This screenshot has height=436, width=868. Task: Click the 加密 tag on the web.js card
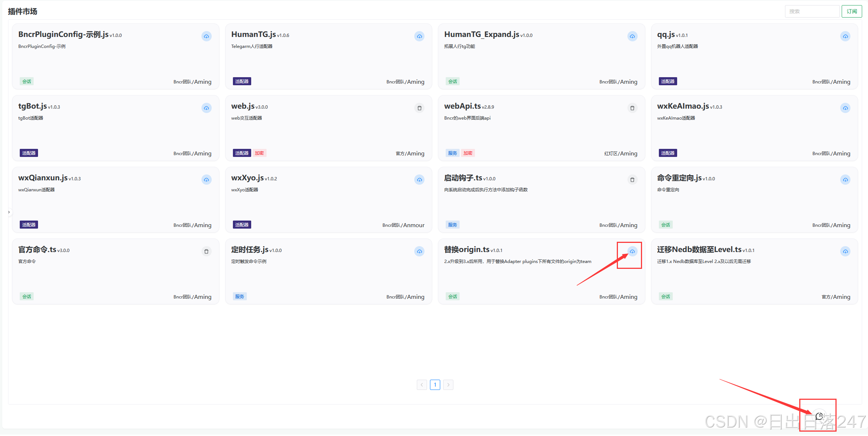(259, 153)
